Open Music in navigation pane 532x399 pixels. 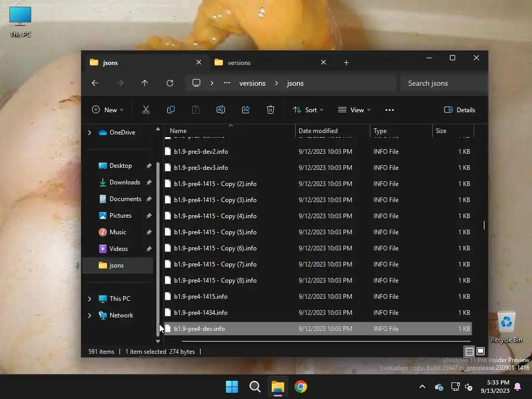coord(118,232)
